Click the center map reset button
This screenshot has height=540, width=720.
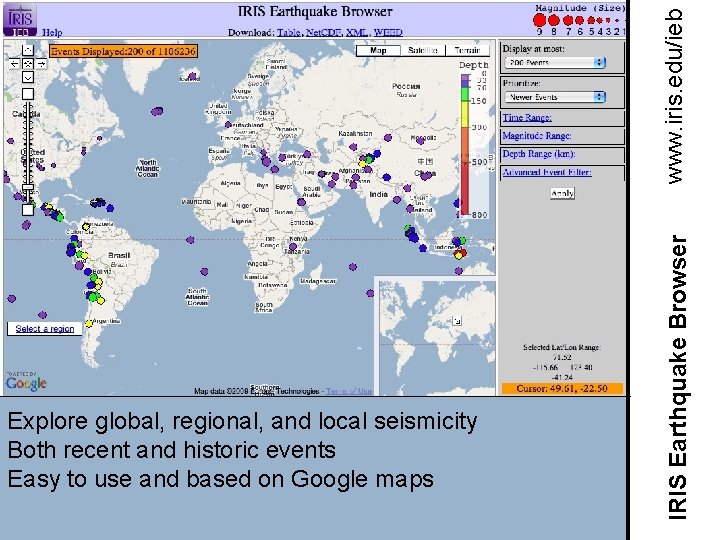28,62
